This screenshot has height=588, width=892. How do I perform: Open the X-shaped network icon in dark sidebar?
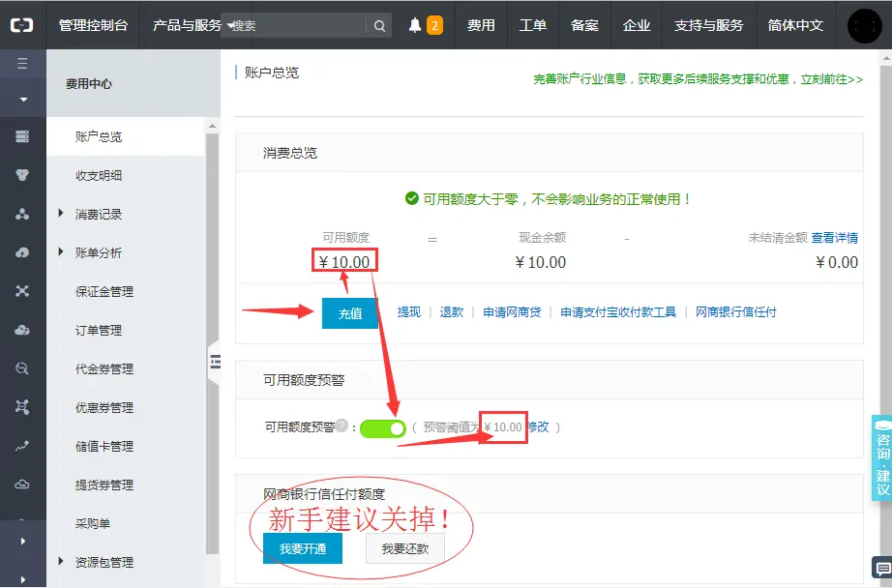pos(22,291)
